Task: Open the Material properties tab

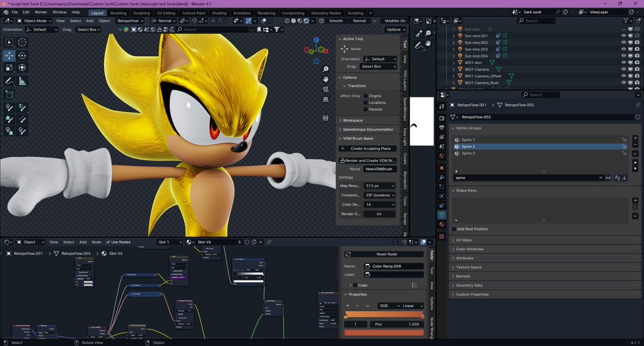Action: point(442,224)
